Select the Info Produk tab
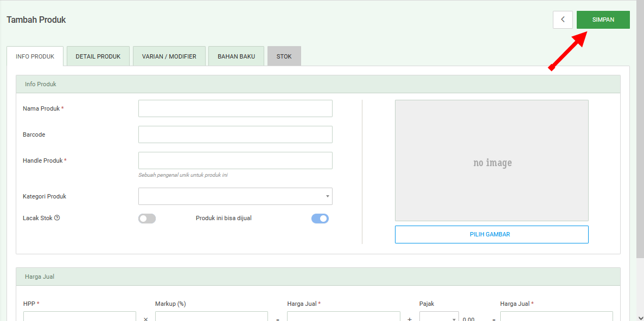Screen dimensions: 644x321 click(x=35, y=56)
